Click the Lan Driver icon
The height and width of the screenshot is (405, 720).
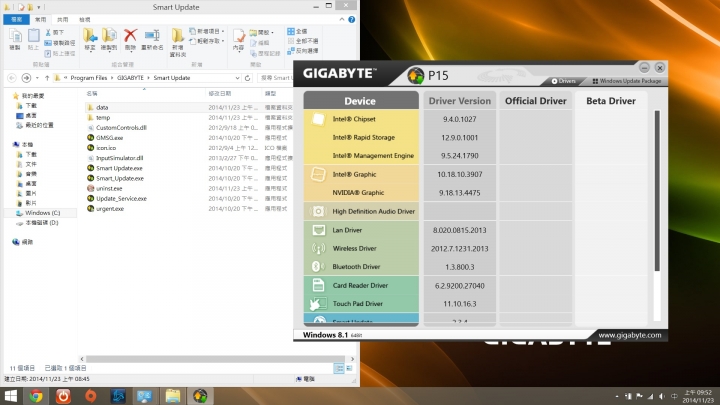click(x=318, y=230)
